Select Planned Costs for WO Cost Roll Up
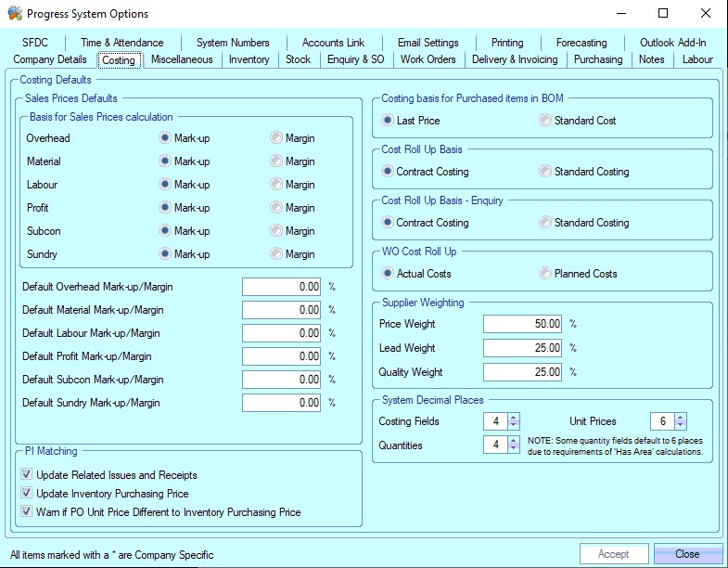 [545, 274]
